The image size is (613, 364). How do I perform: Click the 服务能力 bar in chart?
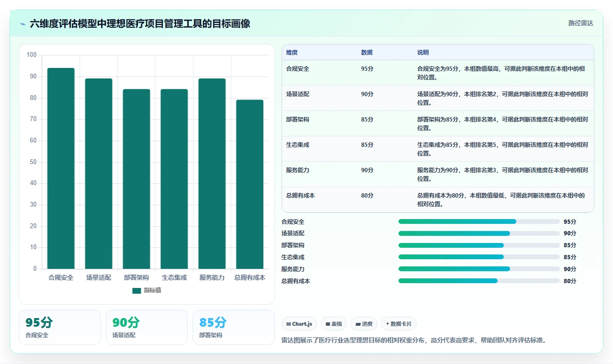pos(212,174)
